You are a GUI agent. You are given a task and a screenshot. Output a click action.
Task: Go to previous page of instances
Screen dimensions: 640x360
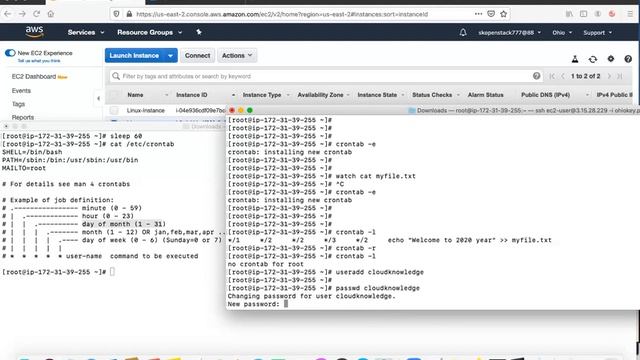[x=563, y=76]
